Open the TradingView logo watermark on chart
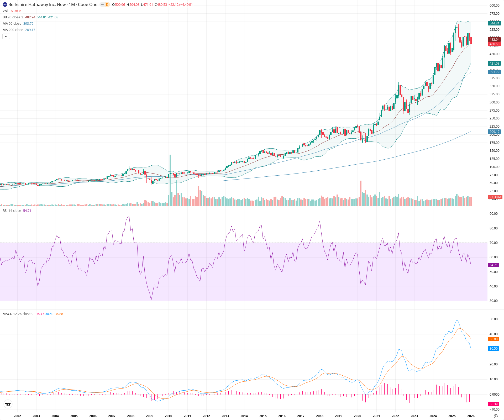This screenshot has width=504, height=420. (8, 404)
